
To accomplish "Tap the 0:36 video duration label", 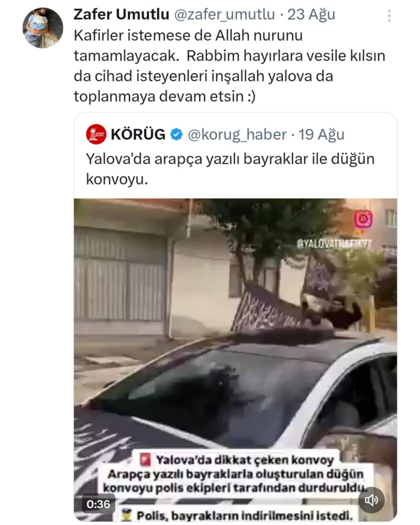I will [x=98, y=504].
